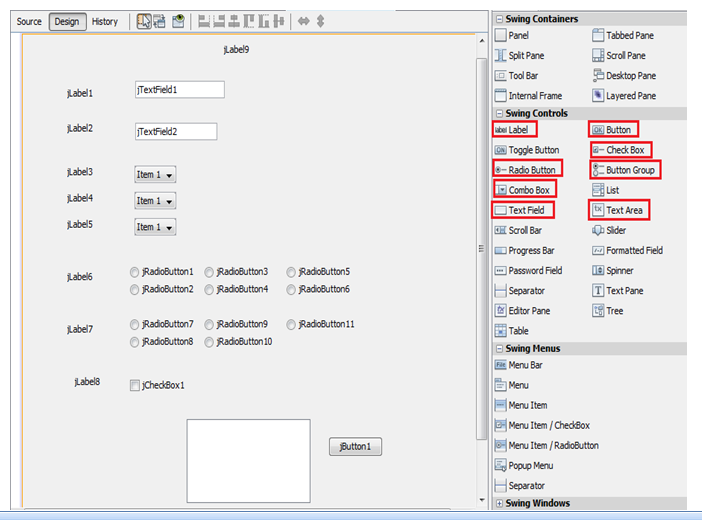Select the jLabel9 title label
Screen dimensions: 702x520
point(236,50)
